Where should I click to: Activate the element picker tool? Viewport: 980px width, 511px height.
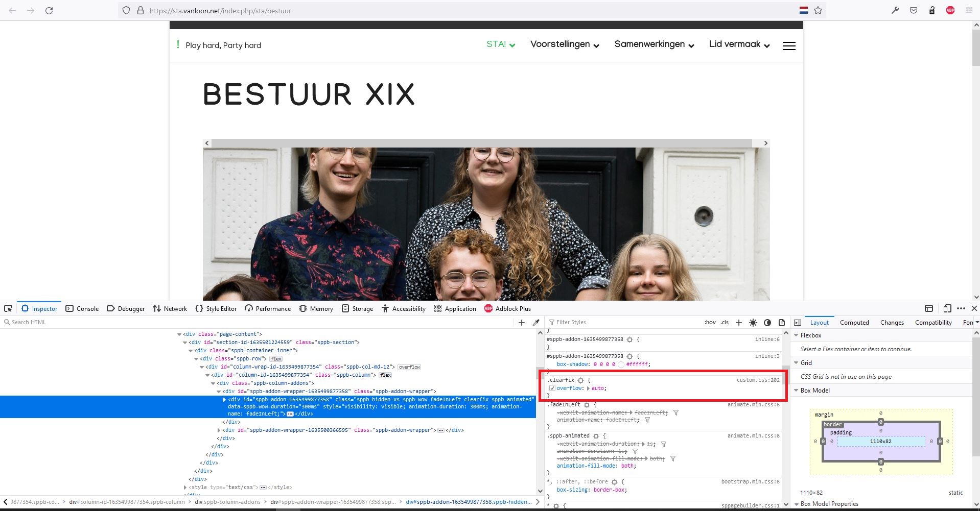8,308
